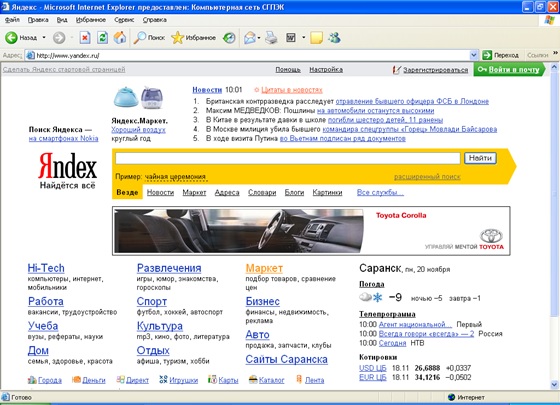Click the Ссылки links toolbar label
The height and width of the screenshot is (405, 560).
[538, 55]
